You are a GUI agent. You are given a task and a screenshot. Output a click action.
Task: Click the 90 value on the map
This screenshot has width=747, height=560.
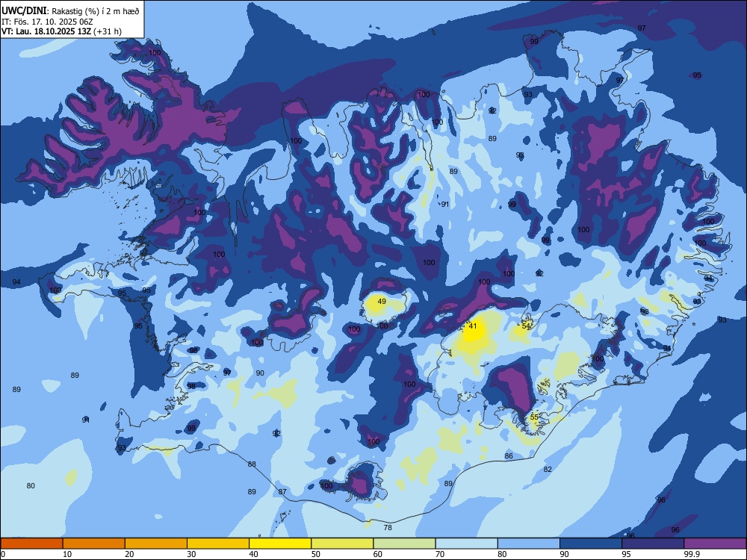coord(260,373)
